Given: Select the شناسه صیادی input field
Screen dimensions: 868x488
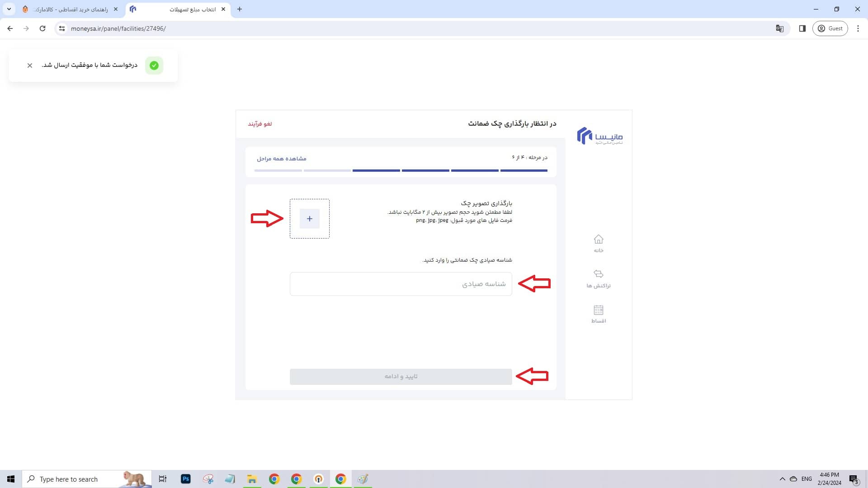Looking at the screenshot, I should [x=400, y=284].
